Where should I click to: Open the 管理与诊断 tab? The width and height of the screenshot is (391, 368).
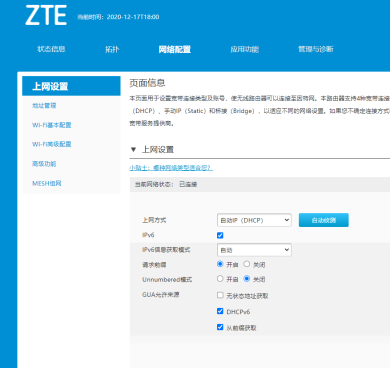tap(316, 49)
